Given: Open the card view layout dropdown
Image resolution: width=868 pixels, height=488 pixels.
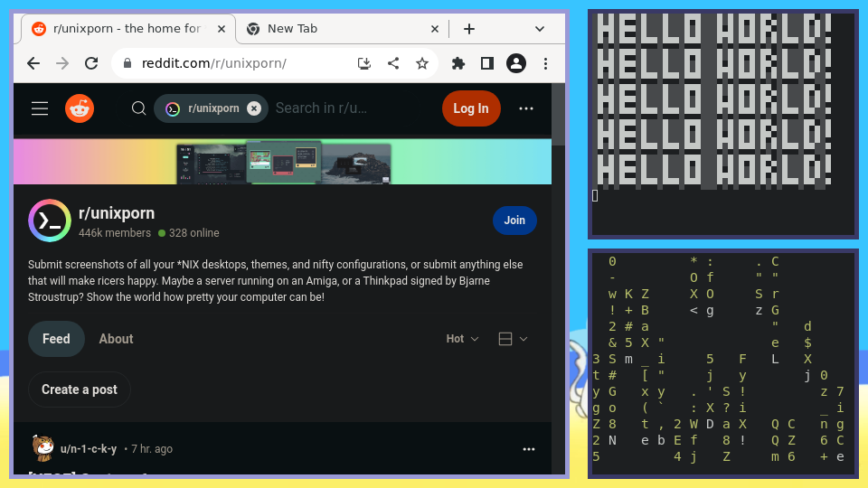Looking at the screenshot, I should pyautogui.click(x=513, y=339).
